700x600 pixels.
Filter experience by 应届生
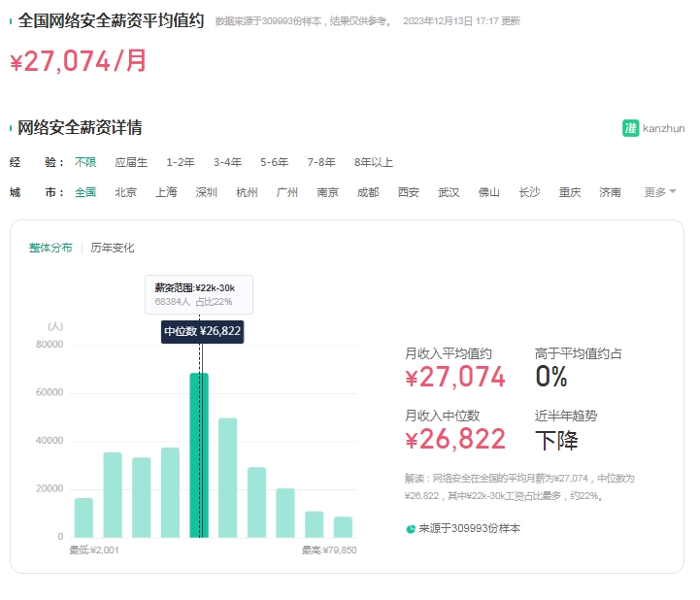pos(131,162)
